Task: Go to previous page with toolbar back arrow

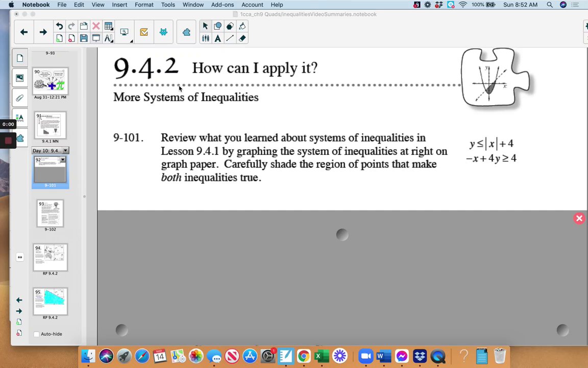Action: [23, 32]
